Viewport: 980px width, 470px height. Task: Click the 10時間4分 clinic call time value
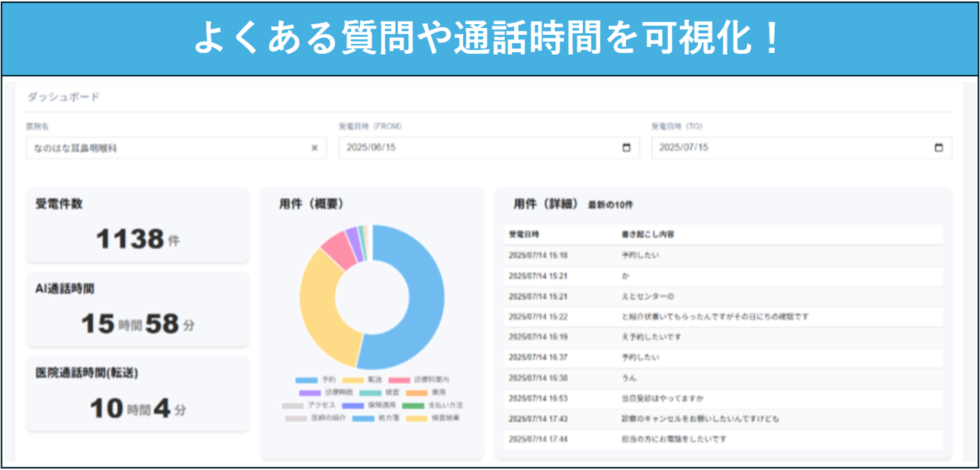(x=137, y=409)
